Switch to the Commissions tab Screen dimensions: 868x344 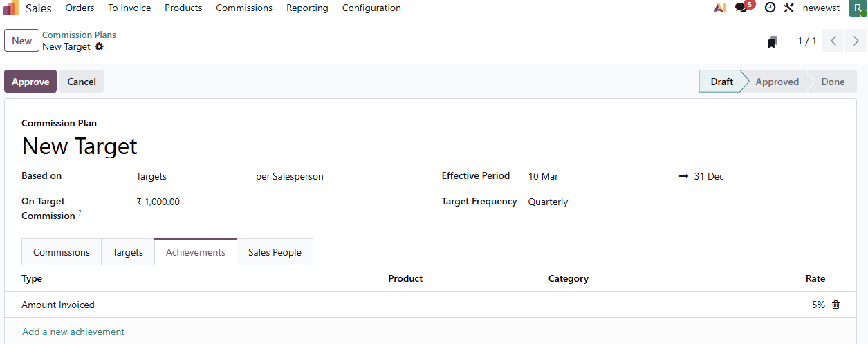coord(62,252)
